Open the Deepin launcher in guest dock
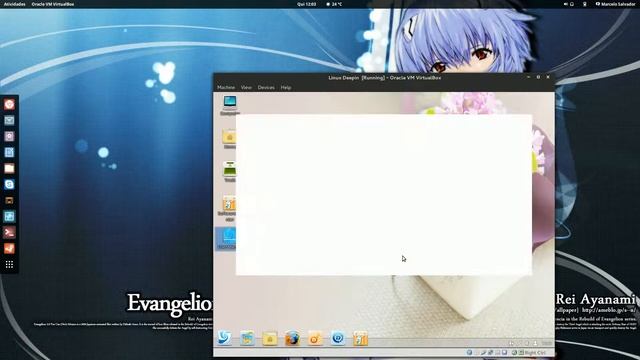This screenshot has height=360, width=640. (x=224, y=338)
